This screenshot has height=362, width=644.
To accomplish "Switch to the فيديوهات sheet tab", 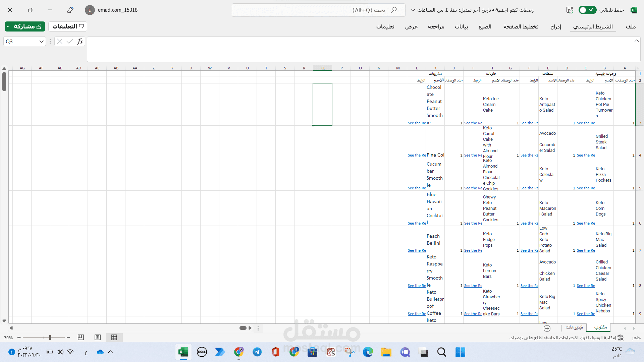I will click(x=574, y=327).
